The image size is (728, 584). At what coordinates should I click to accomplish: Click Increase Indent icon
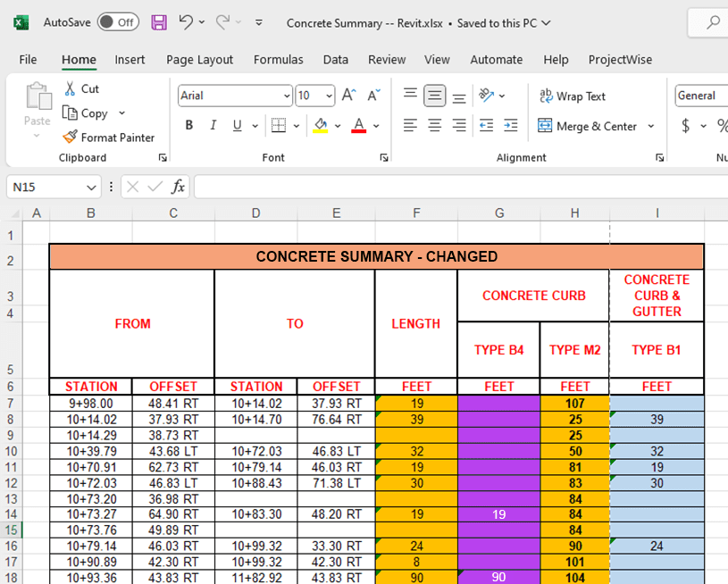coord(511,125)
